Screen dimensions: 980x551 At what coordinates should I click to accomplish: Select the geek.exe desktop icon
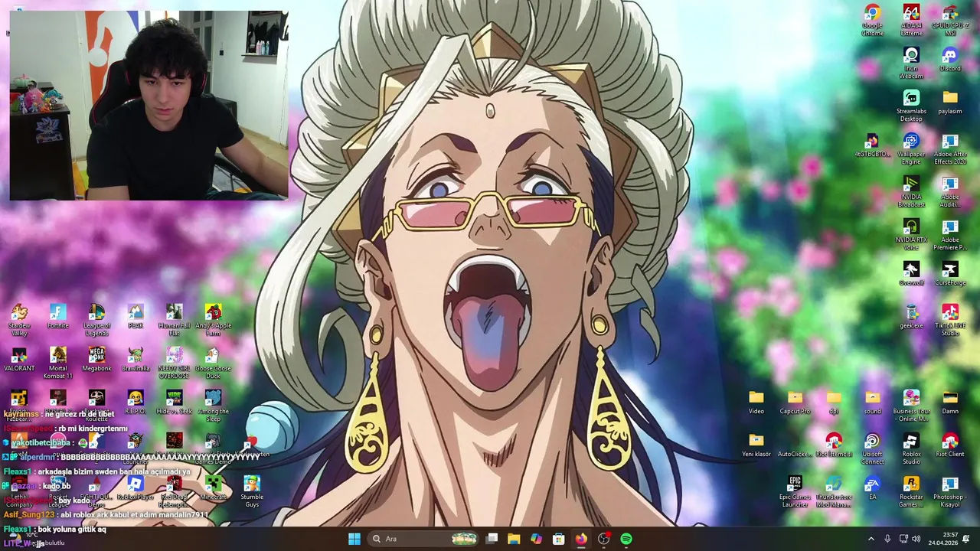click(911, 317)
